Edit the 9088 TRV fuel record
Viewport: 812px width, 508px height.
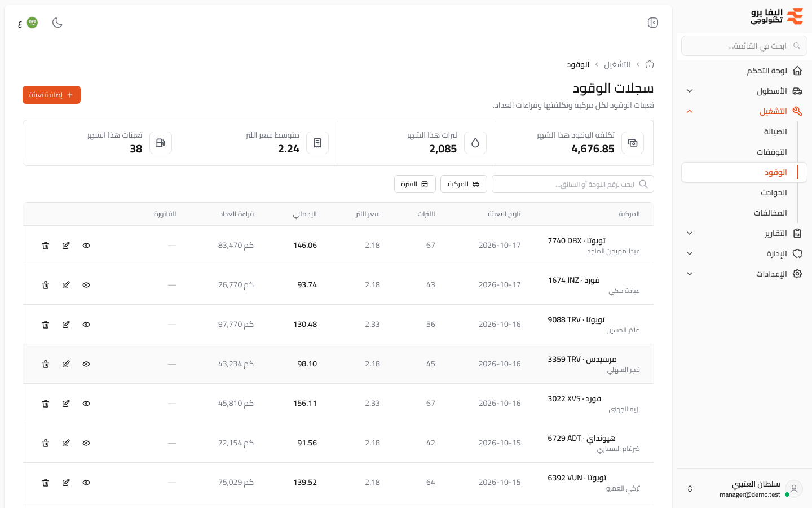coord(66,325)
